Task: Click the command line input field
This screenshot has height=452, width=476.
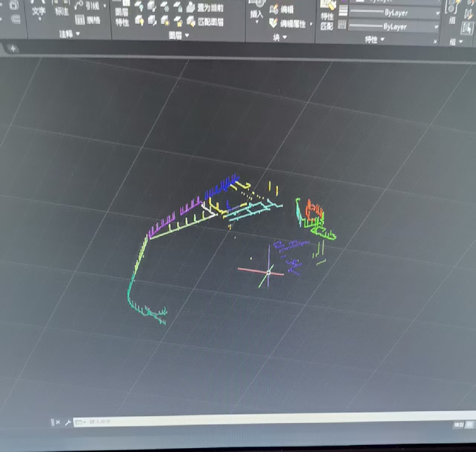Action: tap(238, 421)
